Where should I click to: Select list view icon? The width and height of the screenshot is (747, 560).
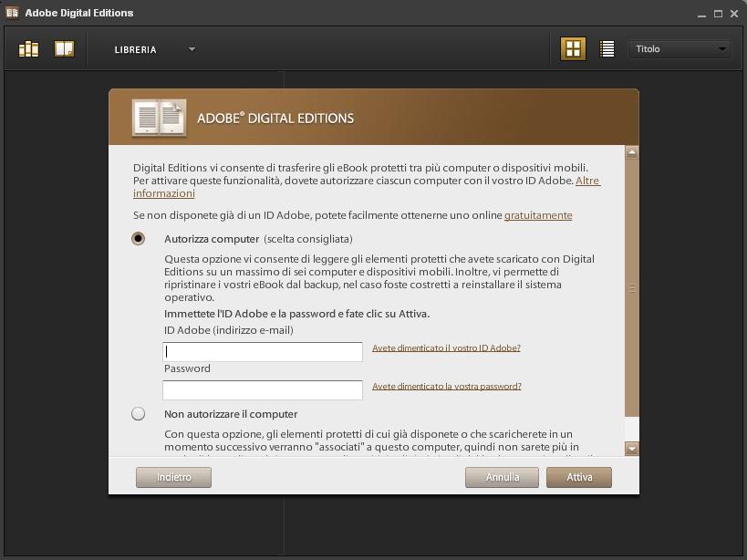pyautogui.click(x=607, y=48)
